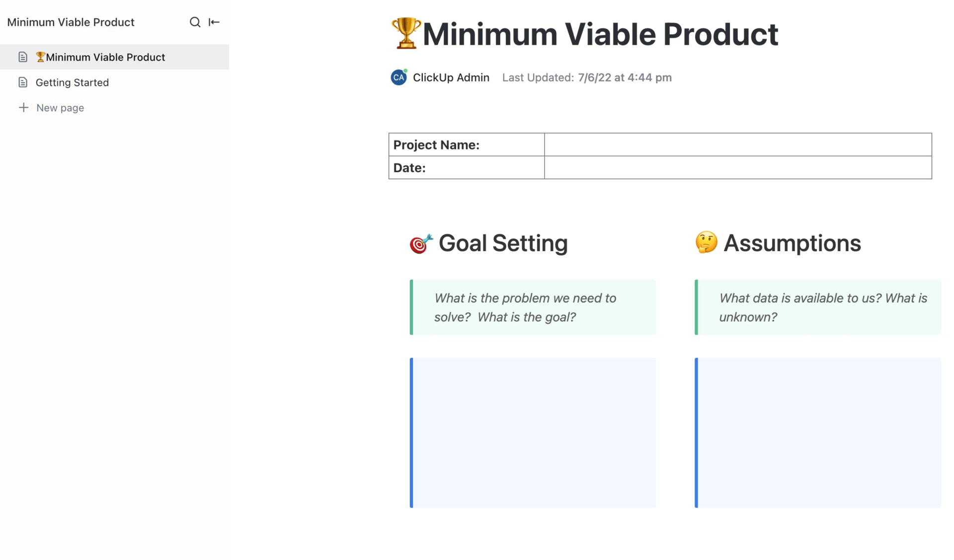Click the search icon in sidebar
954x560 pixels.
coord(195,22)
